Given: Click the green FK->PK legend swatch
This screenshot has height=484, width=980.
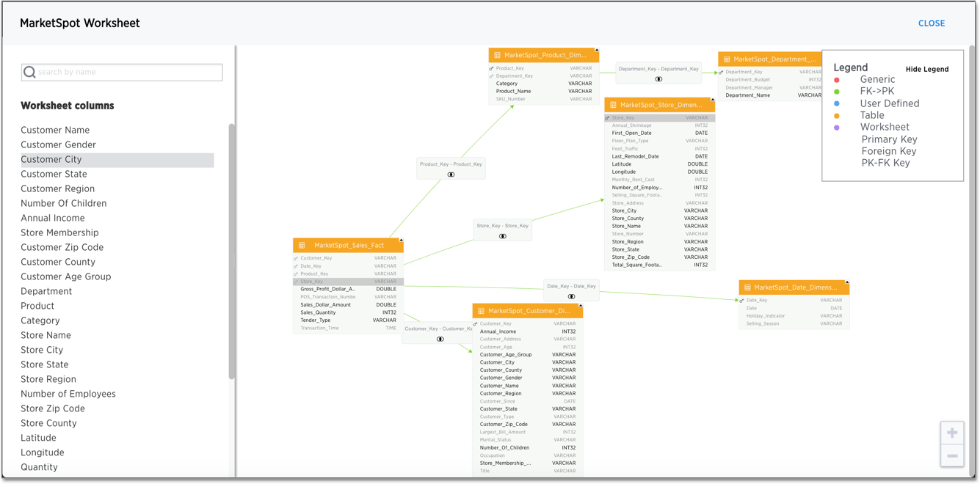Looking at the screenshot, I should (x=837, y=91).
